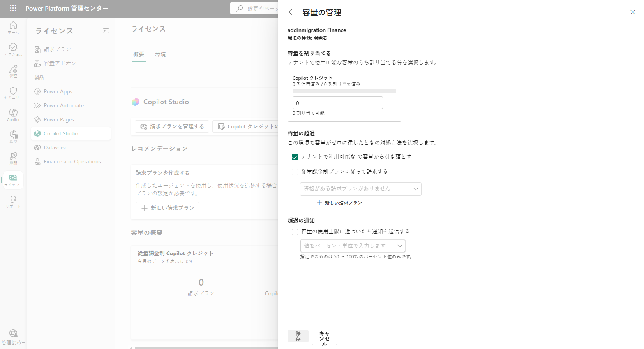Switch to the 概要 tab

point(139,54)
